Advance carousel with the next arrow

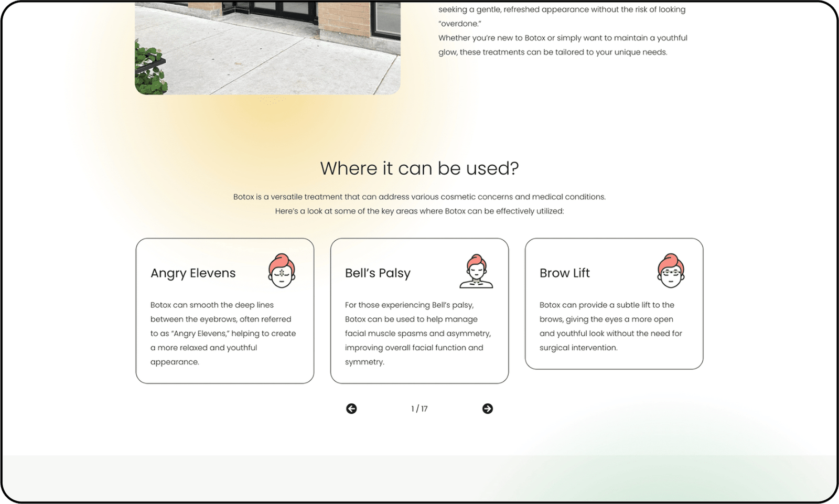coord(488,409)
